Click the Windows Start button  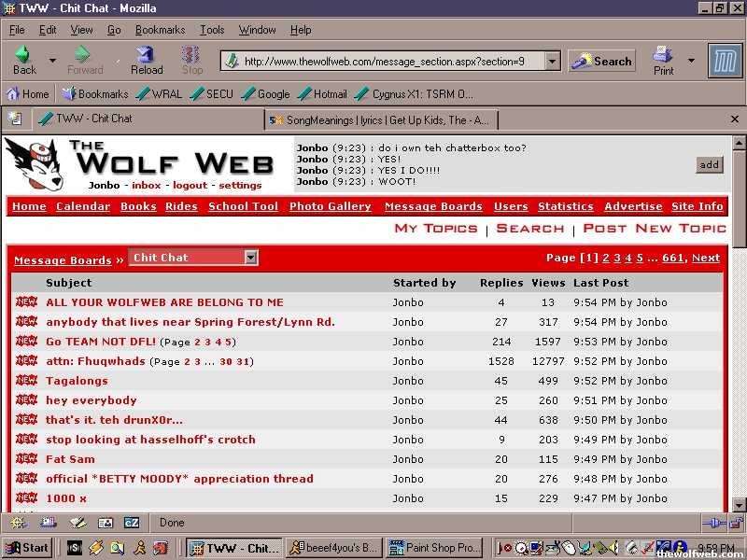coord(27,548)
